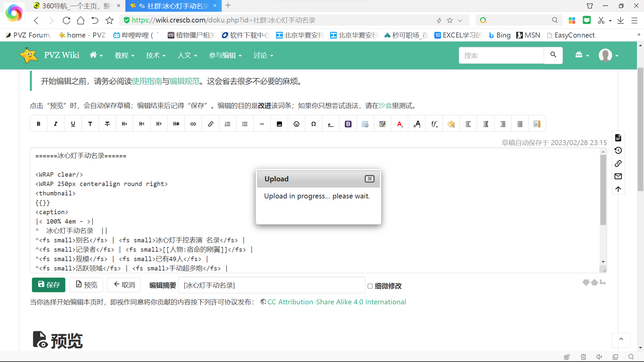Open the 编辑规范 link
This screenshot has height=362, width=644.
point(184,81)
